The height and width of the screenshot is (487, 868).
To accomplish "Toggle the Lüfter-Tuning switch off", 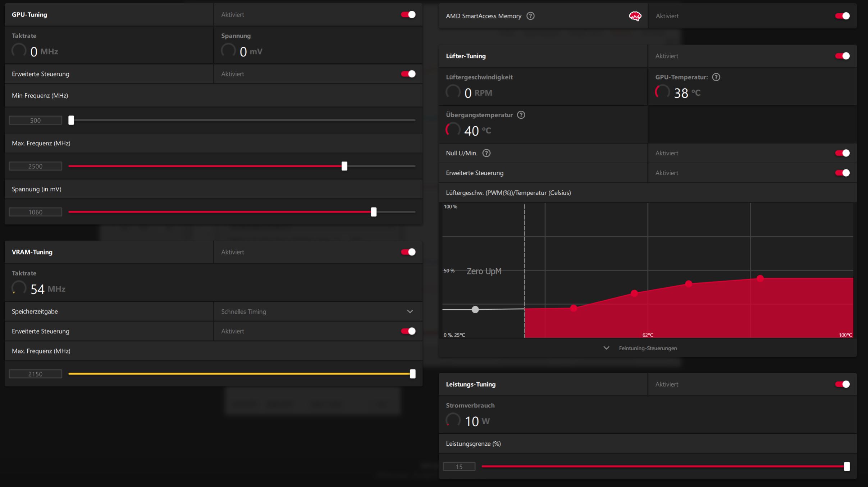I will 842,56.
